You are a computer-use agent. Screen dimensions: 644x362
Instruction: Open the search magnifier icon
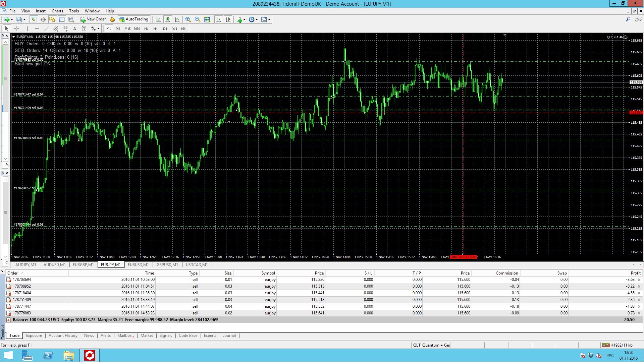pos(628,19)
